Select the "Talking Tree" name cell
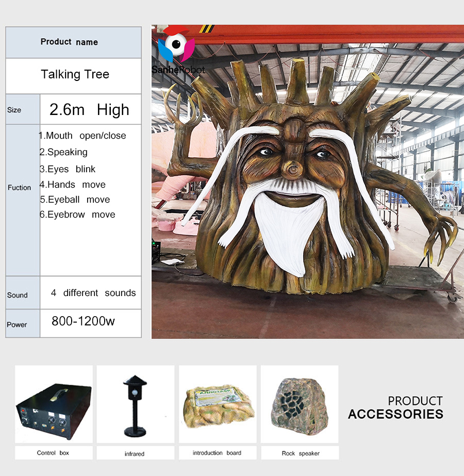 pyautogui.click(x=75, y=74)
